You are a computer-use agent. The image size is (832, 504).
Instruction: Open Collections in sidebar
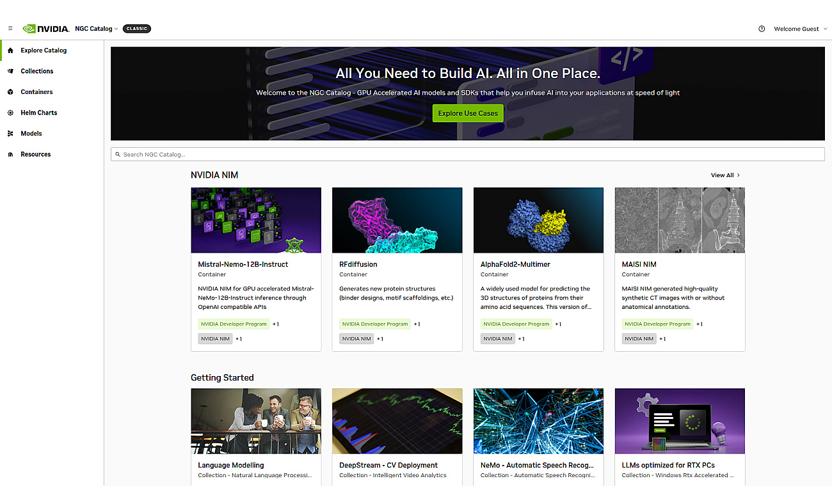coord(37,71)
